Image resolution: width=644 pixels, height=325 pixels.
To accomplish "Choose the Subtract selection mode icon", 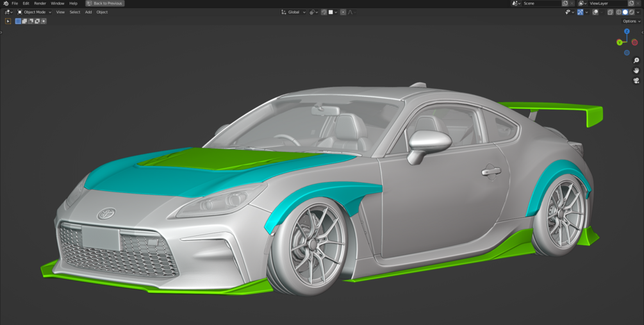I will point(31,21).
